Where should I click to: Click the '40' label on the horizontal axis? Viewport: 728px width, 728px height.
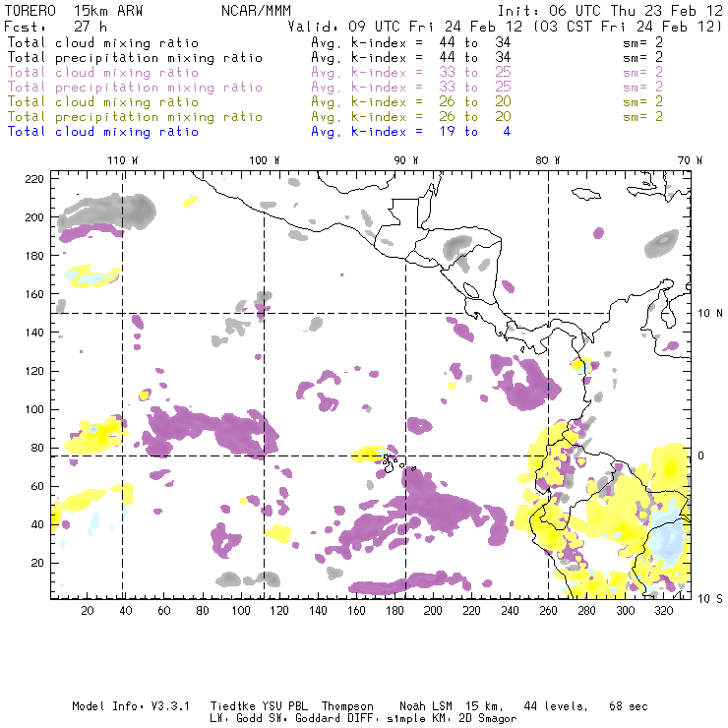tap(126, 611)
